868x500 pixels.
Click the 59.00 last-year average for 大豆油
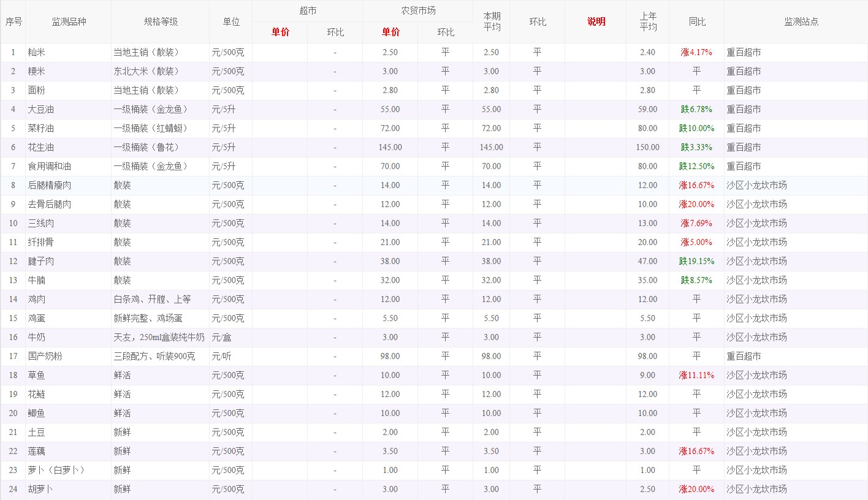[x=647, y=110]
